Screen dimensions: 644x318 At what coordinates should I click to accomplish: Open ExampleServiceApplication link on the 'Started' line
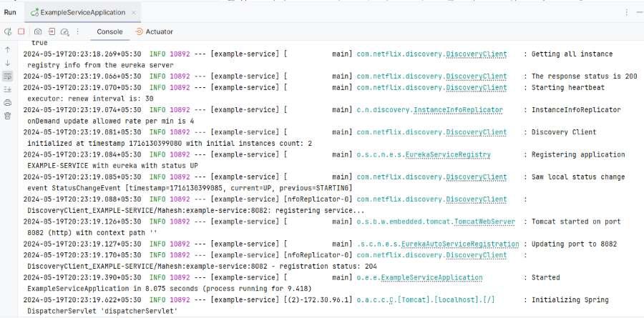[x=431, y=277]
